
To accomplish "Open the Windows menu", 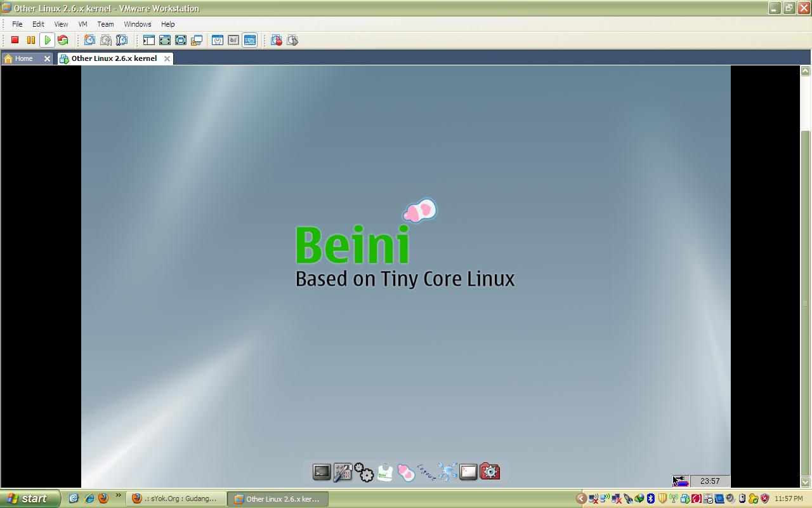I will (x=137, y=24).
